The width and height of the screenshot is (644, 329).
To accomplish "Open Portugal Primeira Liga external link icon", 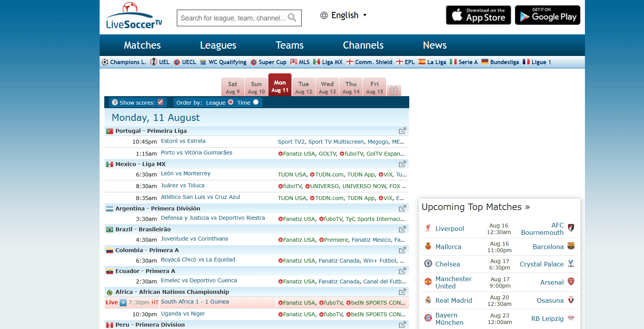I will 402,131.
